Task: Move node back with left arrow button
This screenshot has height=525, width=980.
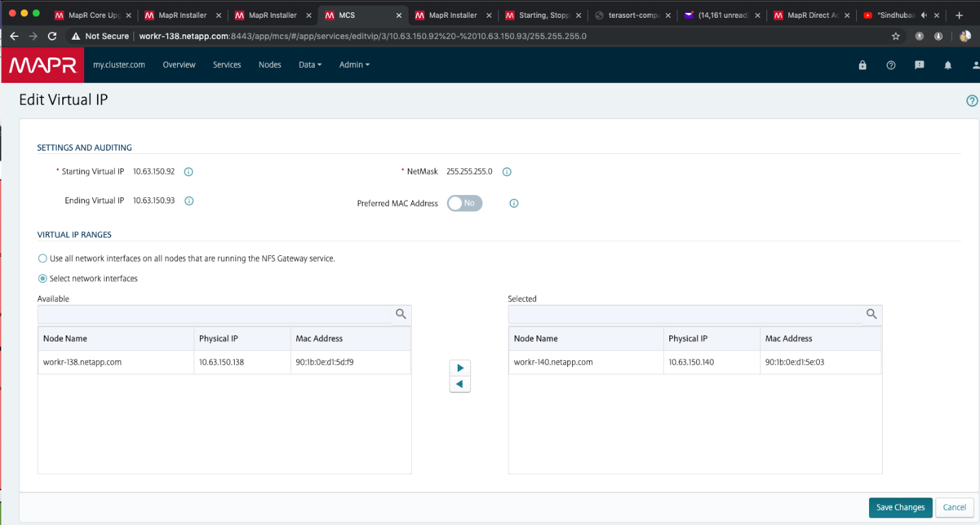Action: coord(460,384)
